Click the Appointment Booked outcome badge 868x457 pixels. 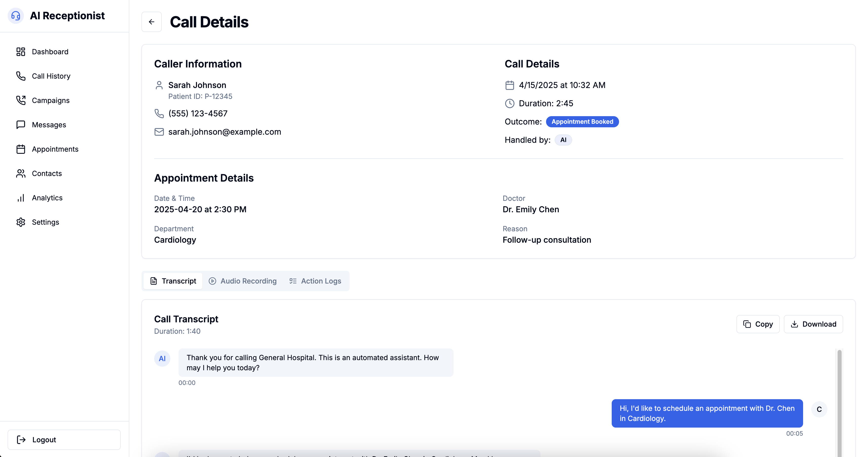click(582, 122)
